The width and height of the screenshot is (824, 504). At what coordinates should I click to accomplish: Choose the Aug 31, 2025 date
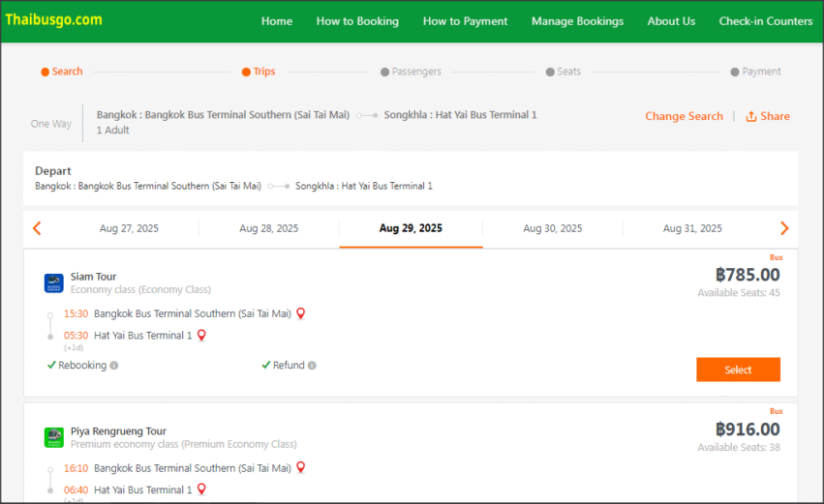[x=692, y=229]
